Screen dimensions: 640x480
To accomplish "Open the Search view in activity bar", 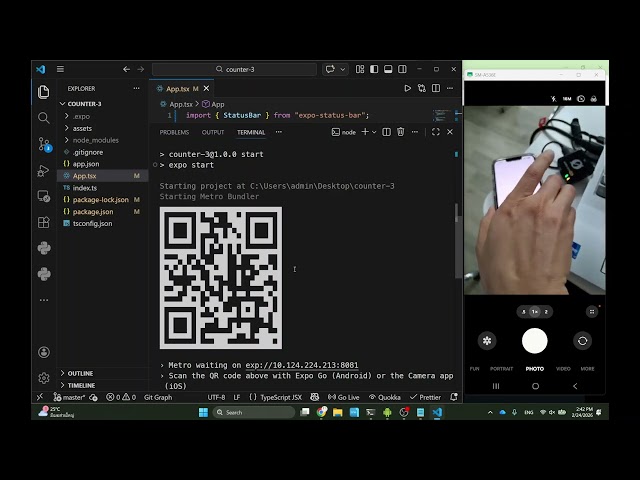I will point(44,118).
